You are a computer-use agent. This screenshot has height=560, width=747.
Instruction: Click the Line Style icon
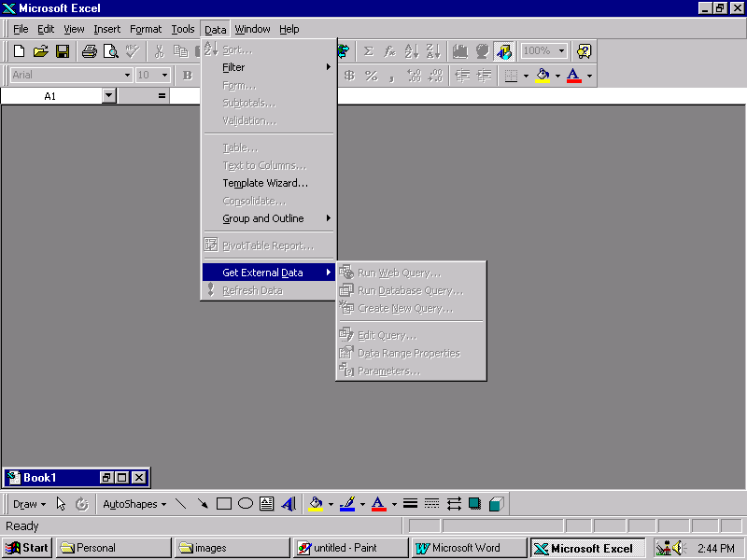click(x=410, y=504)
